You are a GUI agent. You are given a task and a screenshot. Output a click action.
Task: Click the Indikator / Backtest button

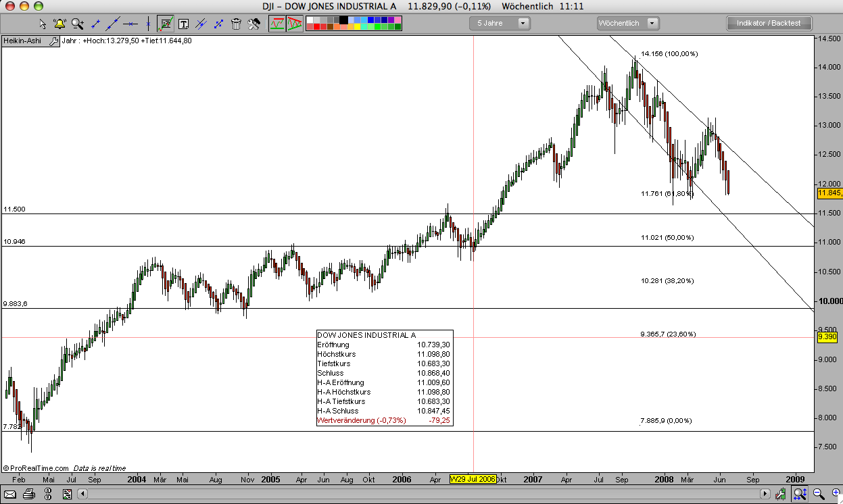point(769,23)
